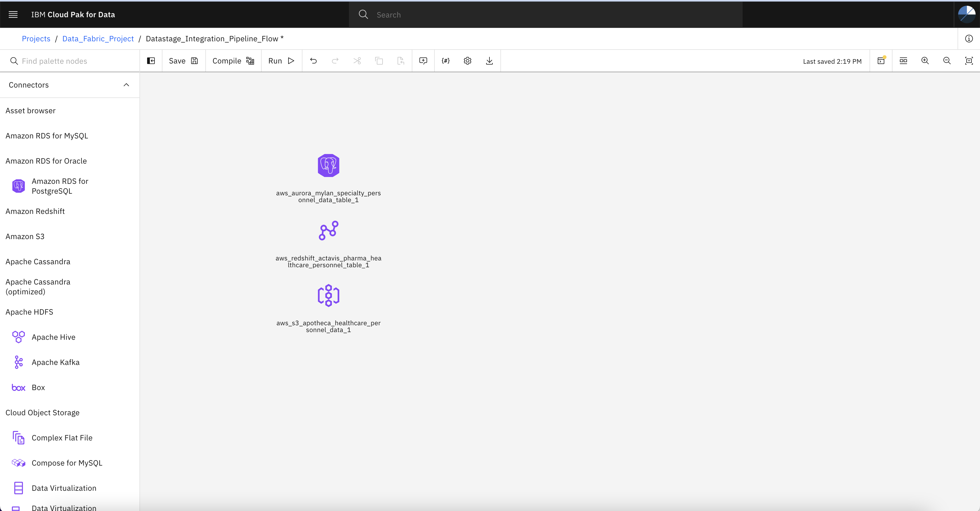Click the aws_s3_apotheca_healthcare node label
The height and width of the screenshot is (511, 980).
tap(328, 326)
